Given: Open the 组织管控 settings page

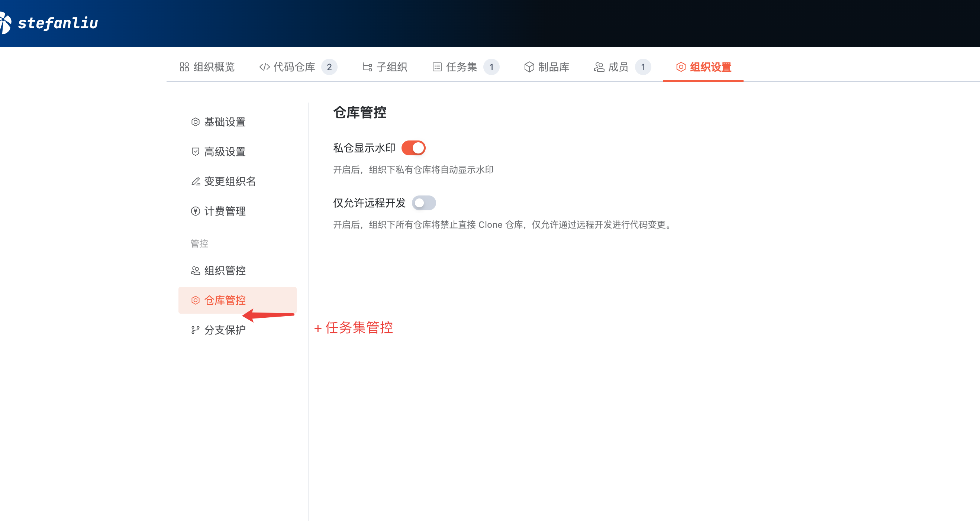Looking at the screenshot, I should (225, 271).
